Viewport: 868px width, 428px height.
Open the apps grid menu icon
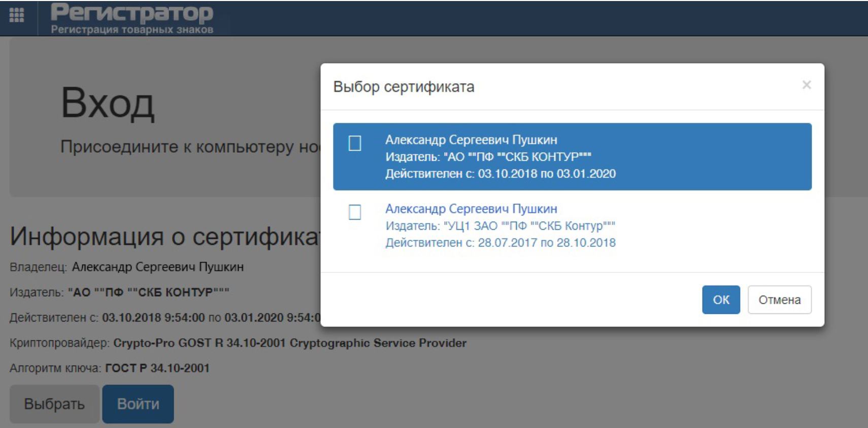[x=17, y=15]
